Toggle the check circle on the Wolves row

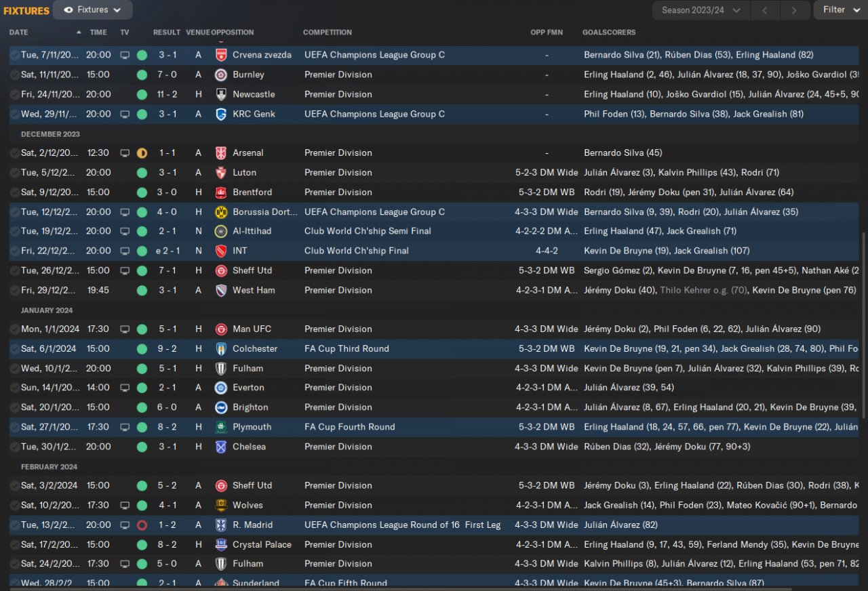pyautogui.click(x=15, y=506)
